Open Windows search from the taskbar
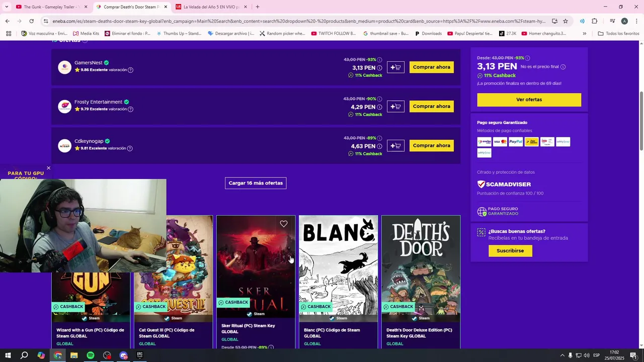Screen dimensions: 644x362 pos(24,355)
